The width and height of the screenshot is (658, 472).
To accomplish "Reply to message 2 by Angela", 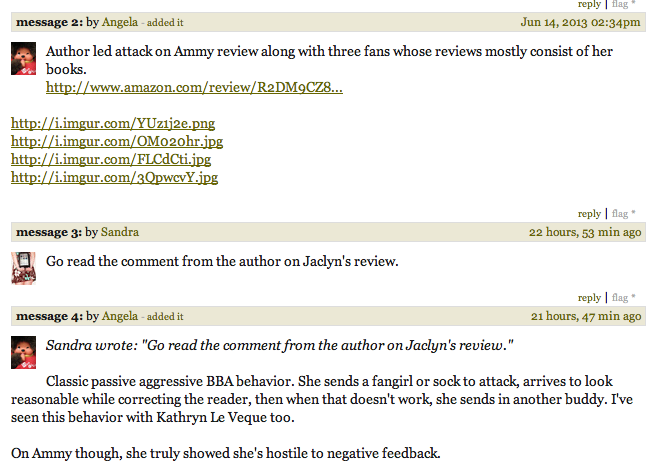I will pos(589,213).
